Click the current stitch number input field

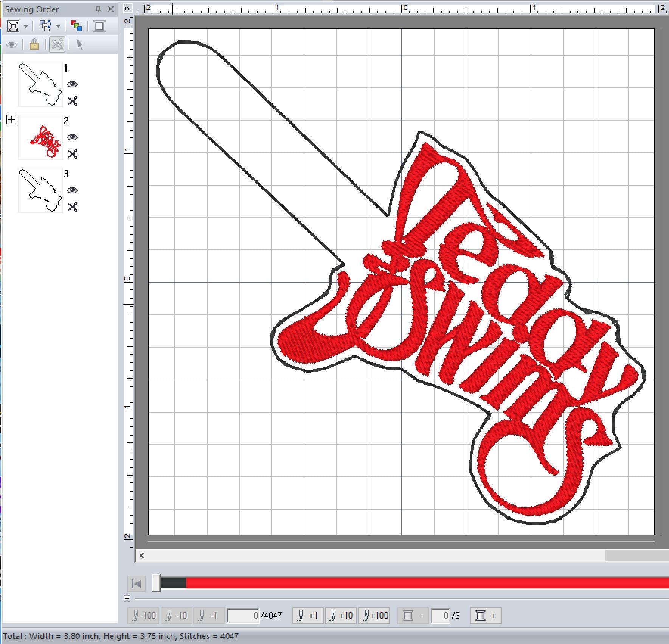pyautogui.click(x=243, y=616)
